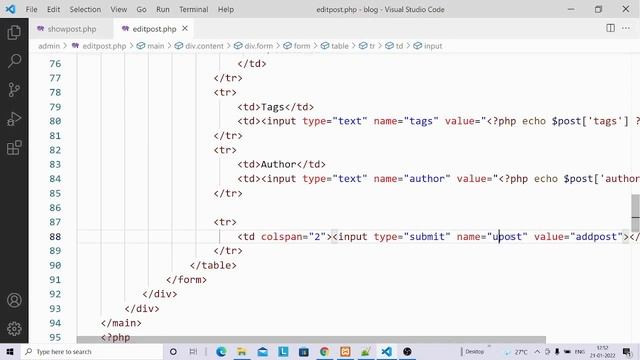Click line number 88 in gutter
The width and height of the screenshot is (640, 360).
click(55, 237)
